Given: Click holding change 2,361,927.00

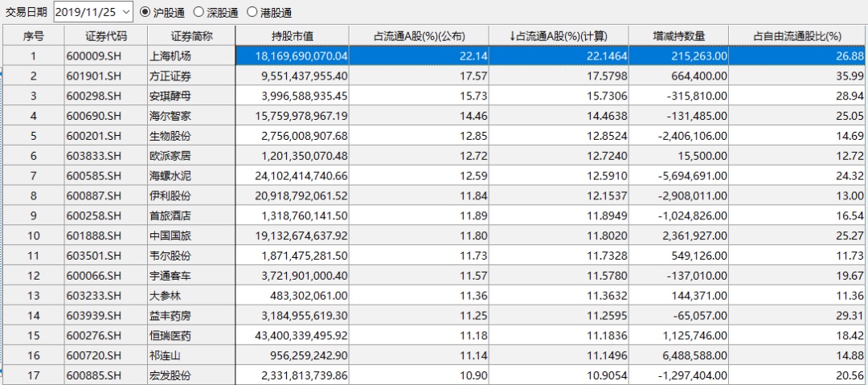Looking at the screenshot, I should point(678,236).
